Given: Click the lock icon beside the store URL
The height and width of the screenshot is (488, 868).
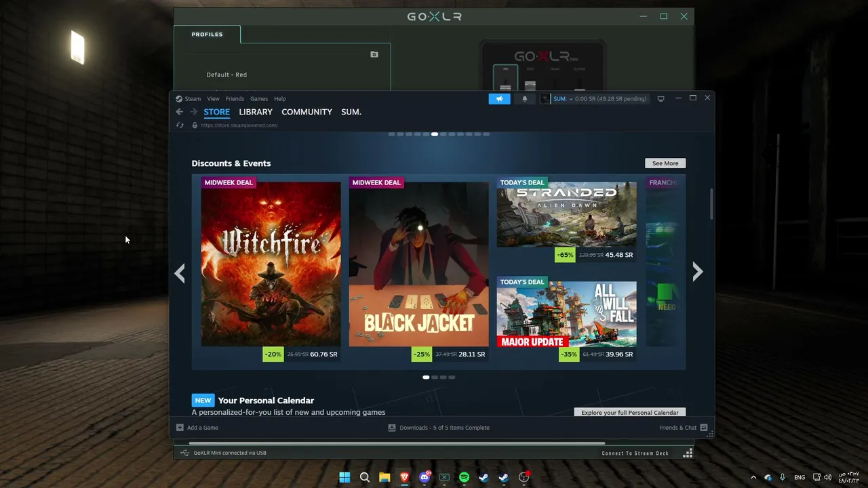Looking at the screenshot, I should tap(195, 125).
